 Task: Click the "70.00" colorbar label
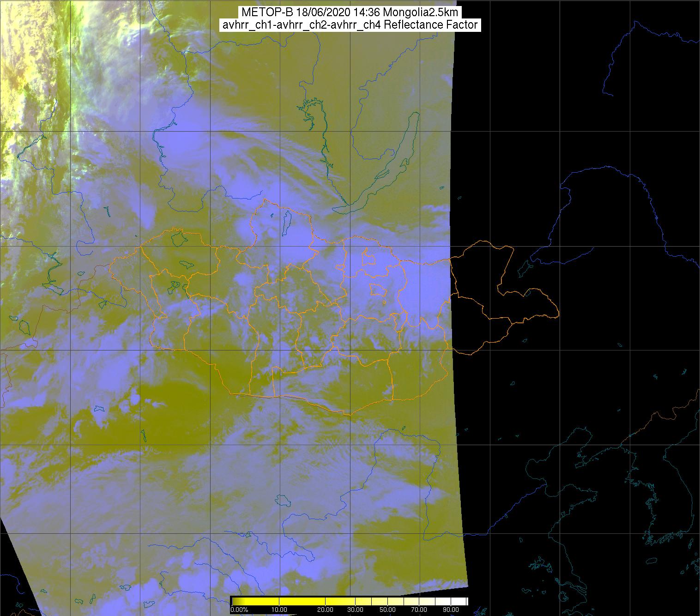coord(419,610)
